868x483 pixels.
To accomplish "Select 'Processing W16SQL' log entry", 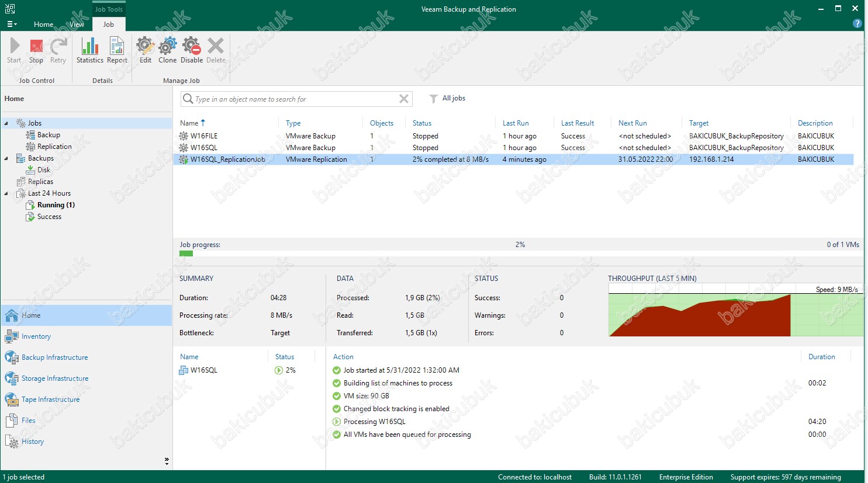I will point(374,422).
